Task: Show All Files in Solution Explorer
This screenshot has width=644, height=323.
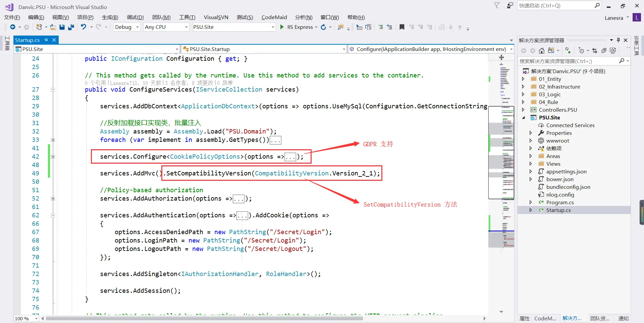Action: (x=612, y=51)
